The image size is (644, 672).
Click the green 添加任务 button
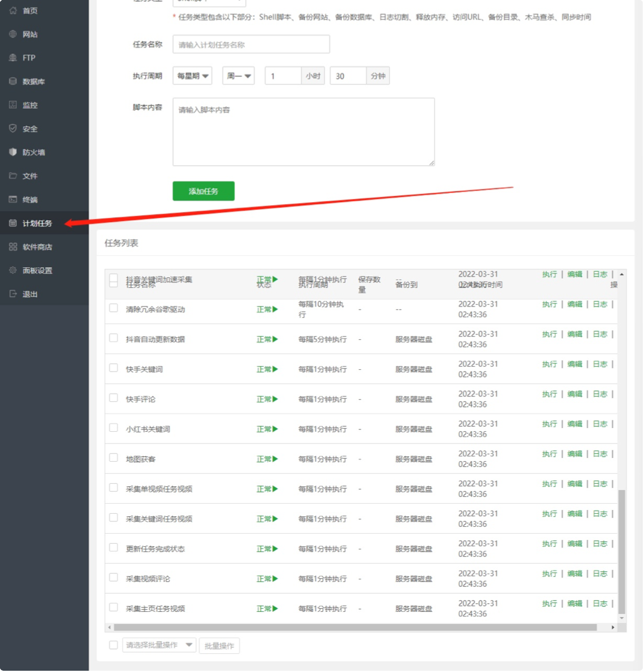click(203, 191)
